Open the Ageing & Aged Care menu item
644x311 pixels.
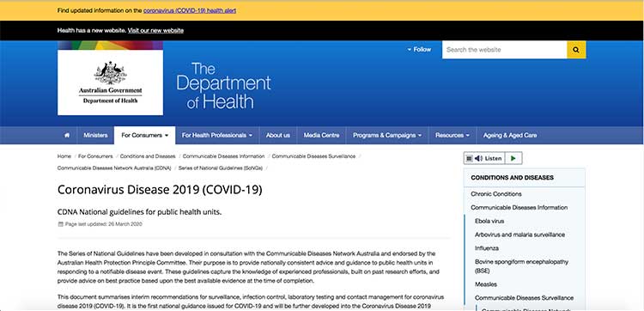pyautogui.click(x=510, y=135)
